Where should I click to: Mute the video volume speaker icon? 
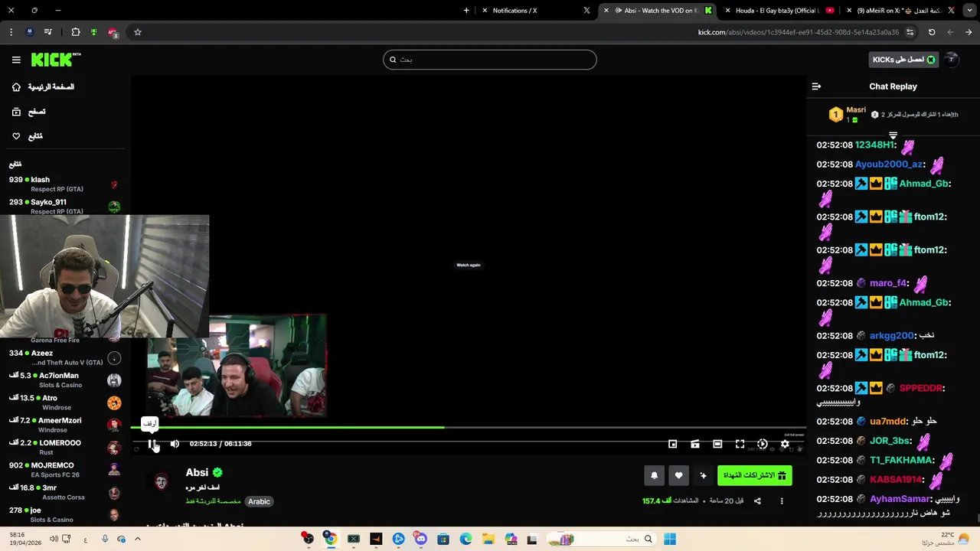pos(175,444)
